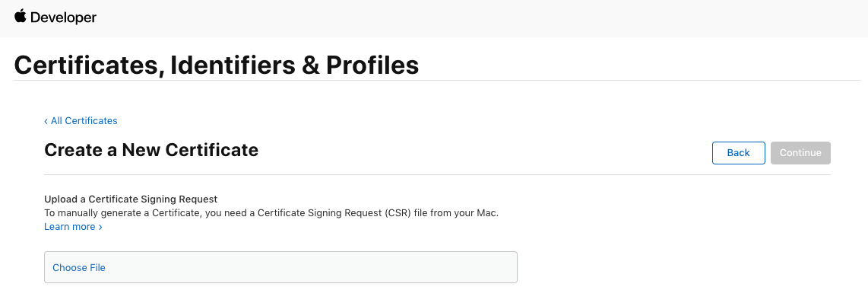Click empty area of file upload box
This screenshot has width=868, height=303.
(x=310, y=267)
